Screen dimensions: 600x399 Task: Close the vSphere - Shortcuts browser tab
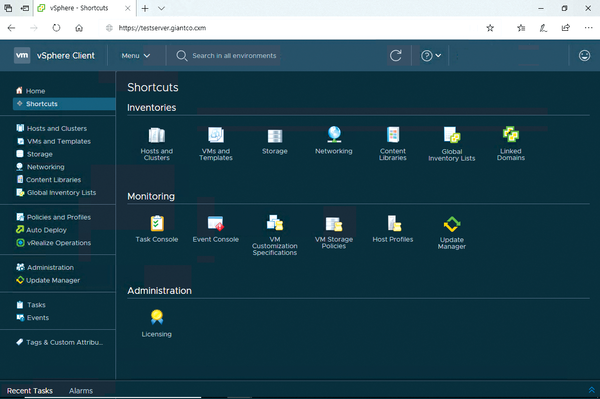coord(128,8)
